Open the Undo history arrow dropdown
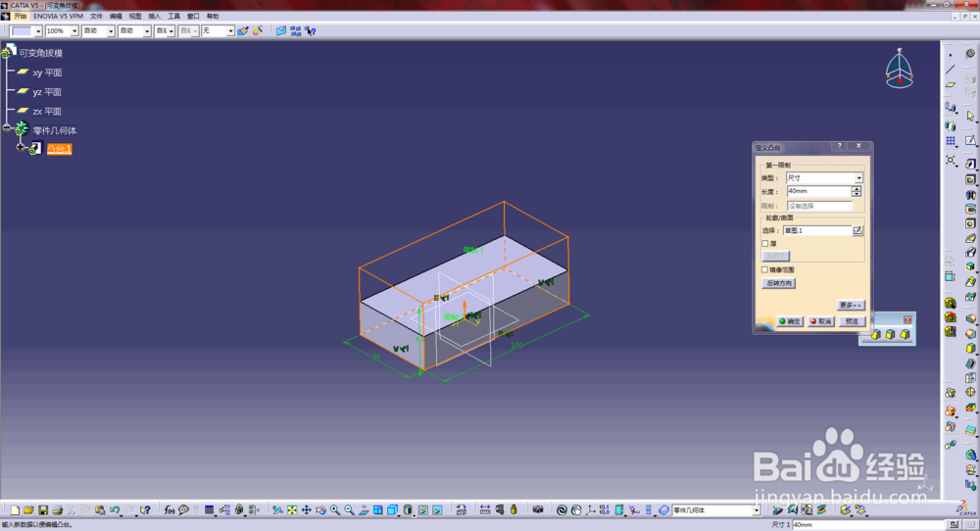The width and height of the screenshot is (980, 531). (122, 514)
